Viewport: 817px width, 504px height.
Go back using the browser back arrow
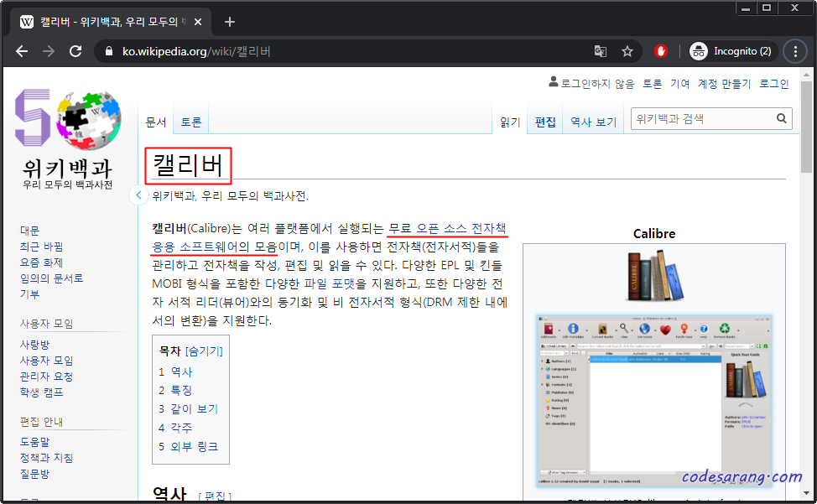(22, 51)
